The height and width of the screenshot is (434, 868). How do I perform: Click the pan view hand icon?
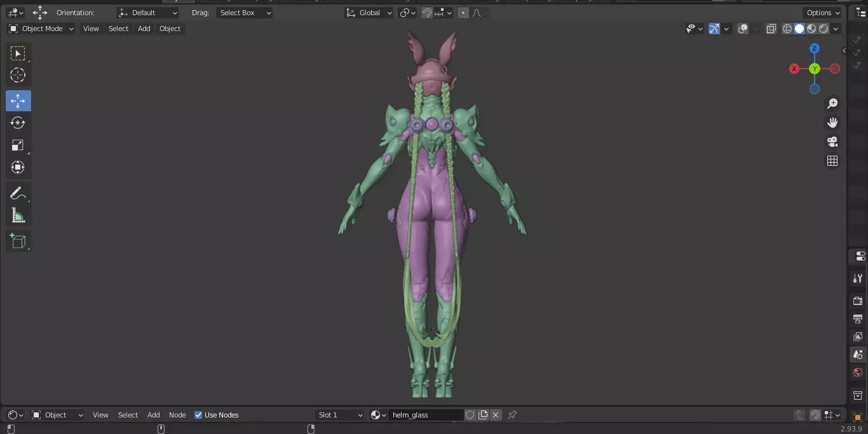pyautogui.click(x=832, y=123)
